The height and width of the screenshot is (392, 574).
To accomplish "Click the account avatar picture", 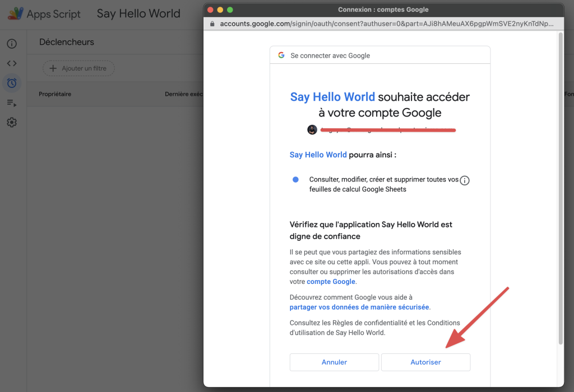I will 312,129.
